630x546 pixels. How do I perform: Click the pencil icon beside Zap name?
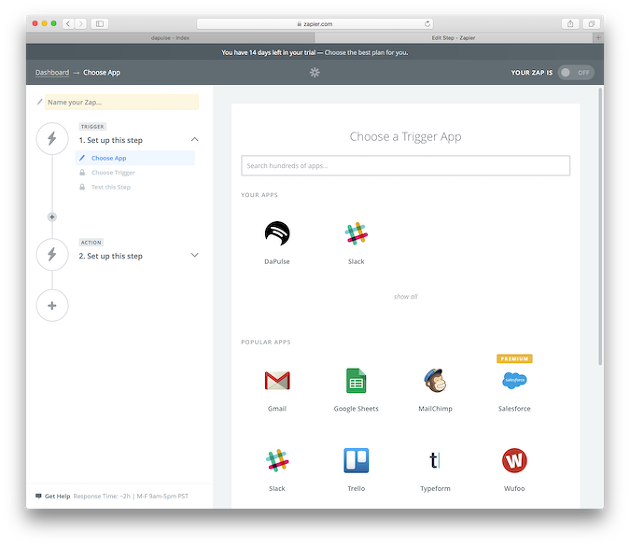(x=39, y=102)
